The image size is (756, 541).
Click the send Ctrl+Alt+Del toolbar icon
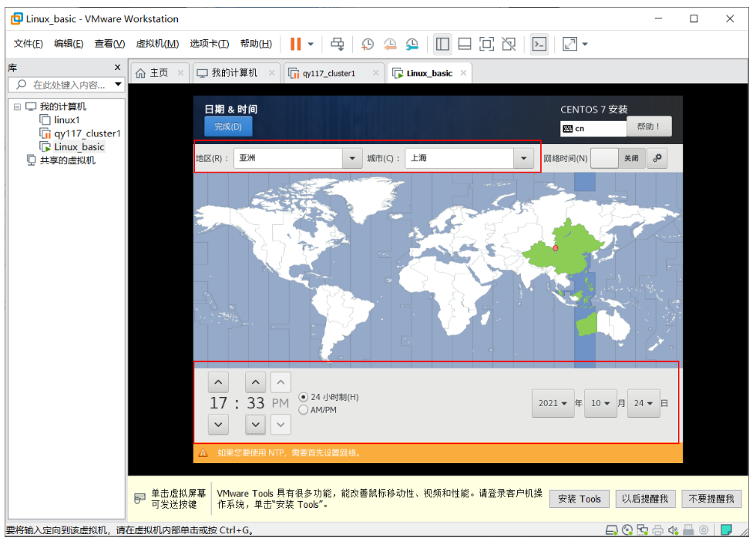[x=337, y=44]
